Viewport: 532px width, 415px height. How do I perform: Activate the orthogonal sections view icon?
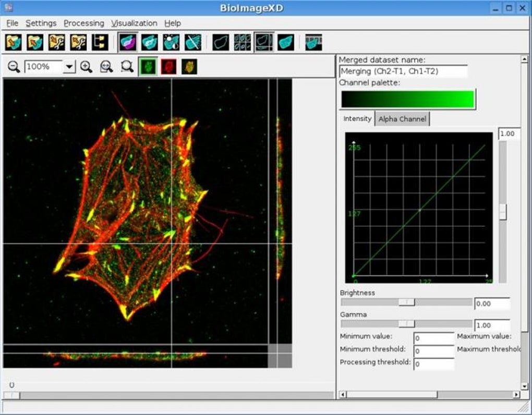click(263, 42)
